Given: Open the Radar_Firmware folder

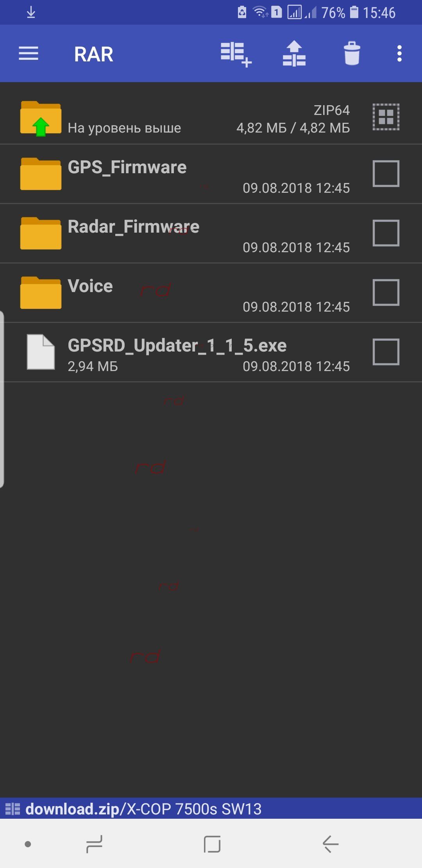Looking at the screenshot, I should (184, 233).
